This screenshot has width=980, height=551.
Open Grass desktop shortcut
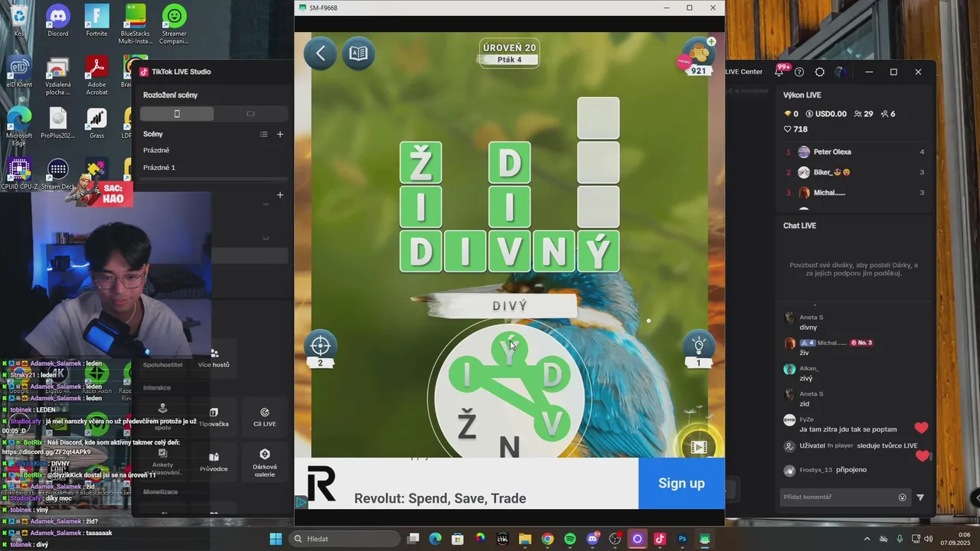coord(96,122)
